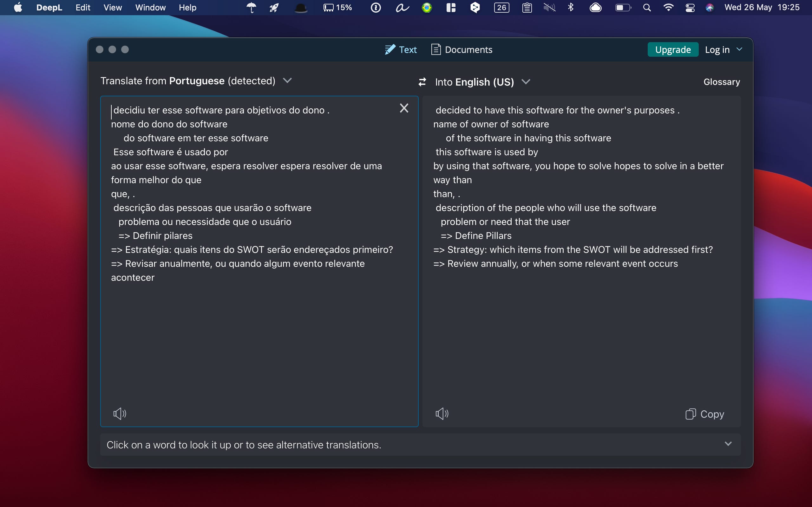Click the rocket launch icon in menu bar
Viewport: 812px width, 507px height.
click(273, 8)
